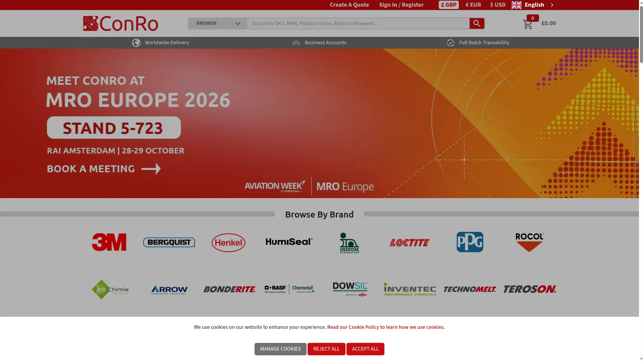Image resolution: width=644 pixels, height=362 pixels.
Task: Open the Technomelt brand logo
Action: (x=470, y=289)
